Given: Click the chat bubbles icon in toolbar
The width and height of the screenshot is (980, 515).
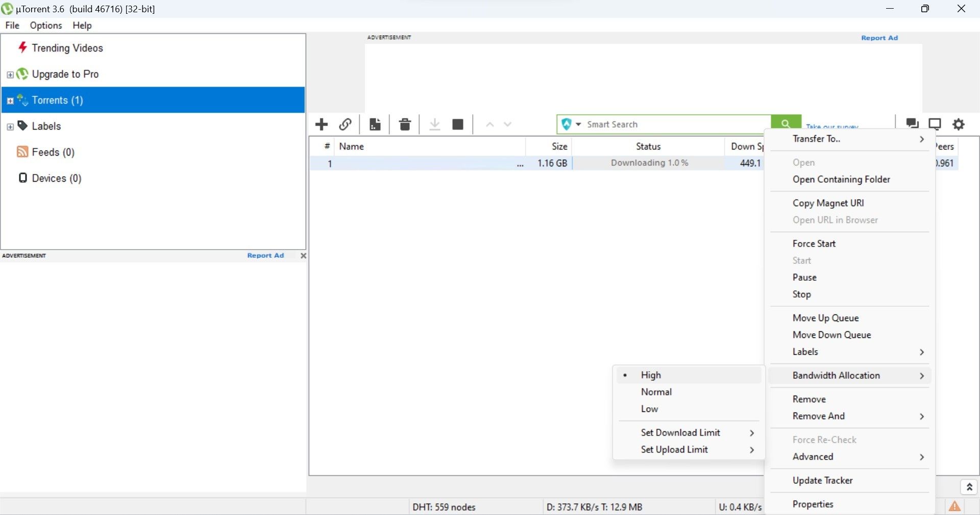Looking at the screenshot, I should pos(912,124).
